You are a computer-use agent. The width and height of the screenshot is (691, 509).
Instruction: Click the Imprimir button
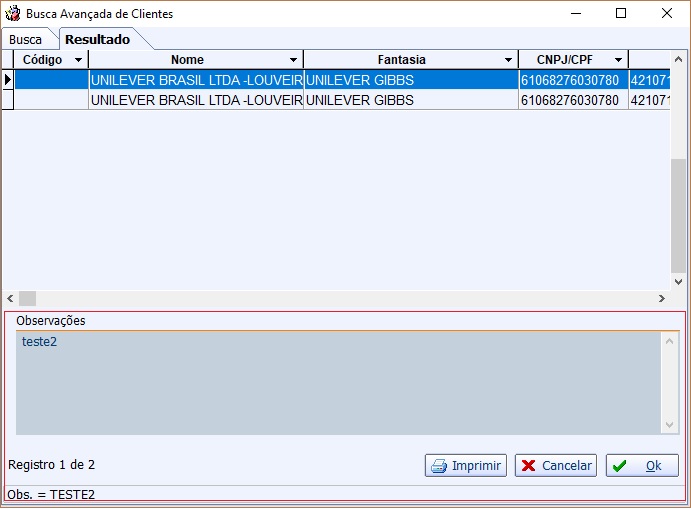tap(466, 465)
